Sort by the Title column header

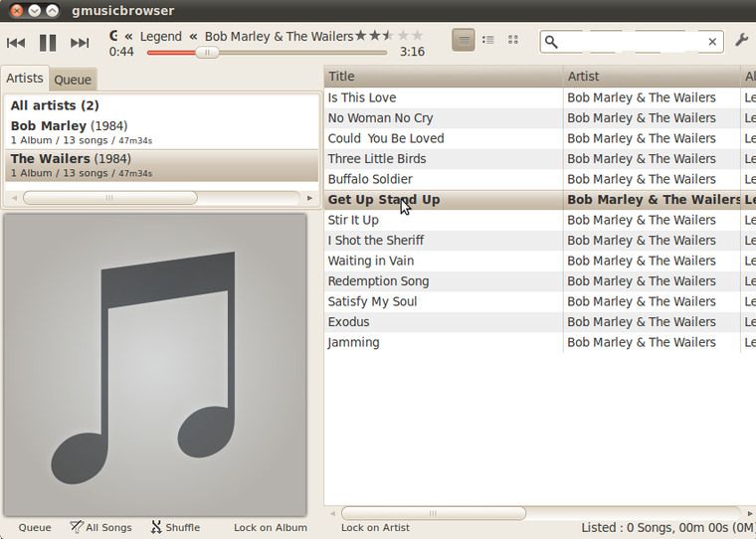[444, 77]
